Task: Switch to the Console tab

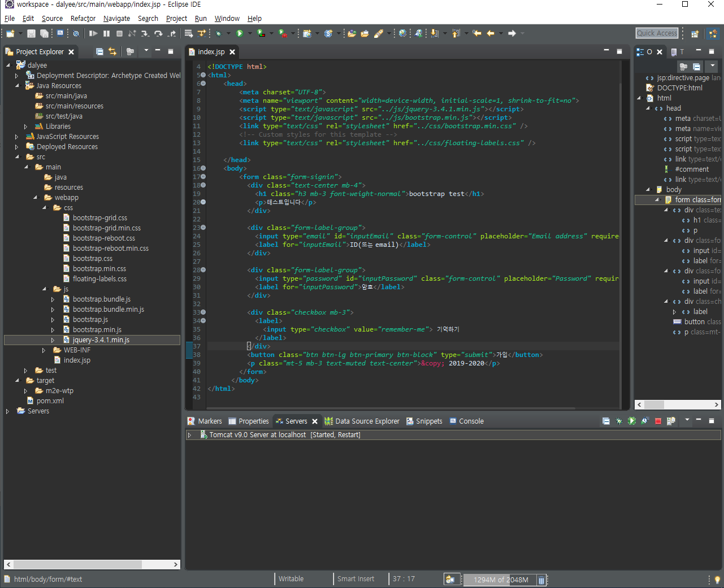Action: (x=467, y=421)
